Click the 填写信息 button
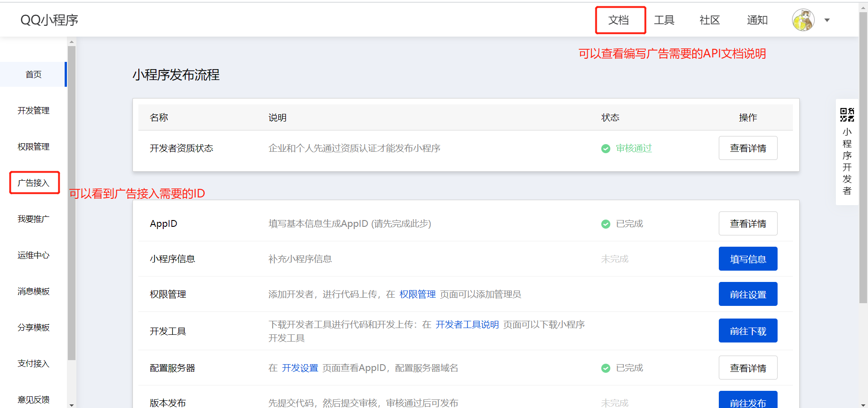This screenshot has width=868, height=408. click(748, 259)
